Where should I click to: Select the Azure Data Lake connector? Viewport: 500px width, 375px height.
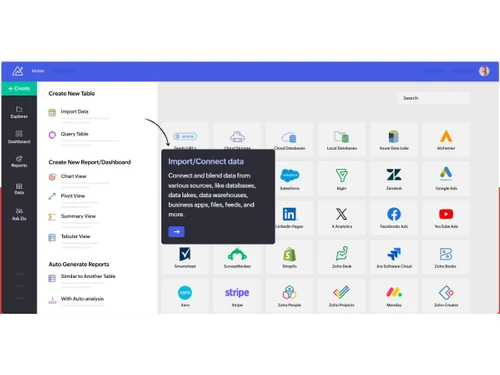(x=394, y=139)
